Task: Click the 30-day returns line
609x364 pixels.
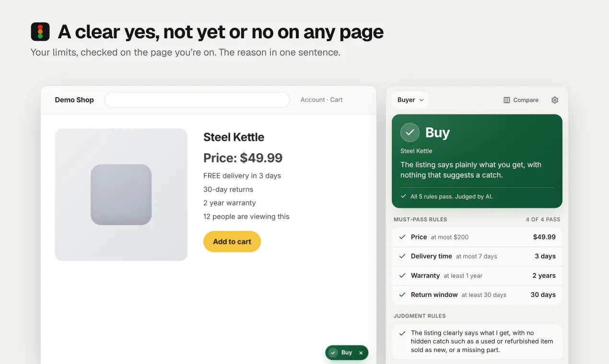Action: click(228, 189)
